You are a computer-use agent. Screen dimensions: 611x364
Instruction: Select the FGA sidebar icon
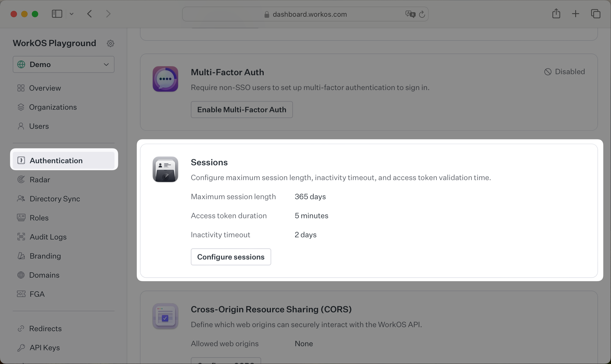click(21, 294)
